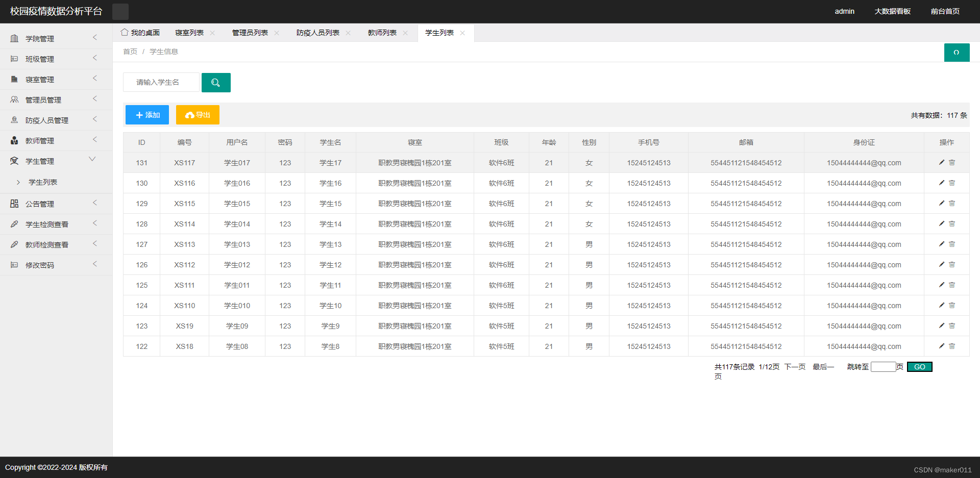The image size is (980, 478).
Task: Switch to the 教师列表 tab
Action: pos(382,33)
